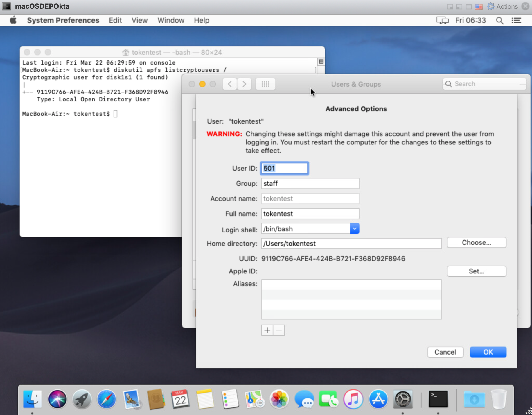
Task: Open the Finder icon in the Dock
Action: tap(32, 399)
